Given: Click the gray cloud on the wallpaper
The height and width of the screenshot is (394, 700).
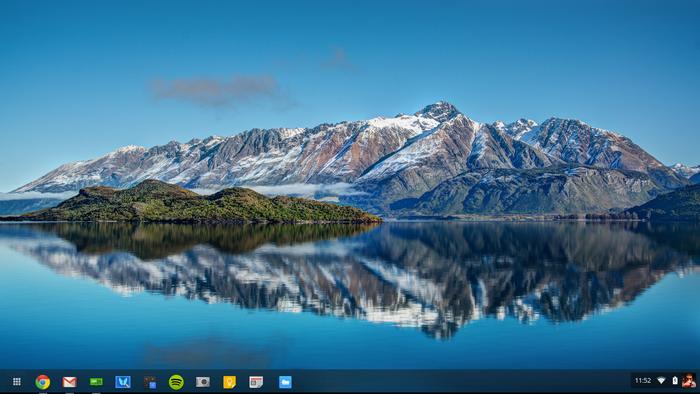Looking at the screenshot, I should 219,91.
